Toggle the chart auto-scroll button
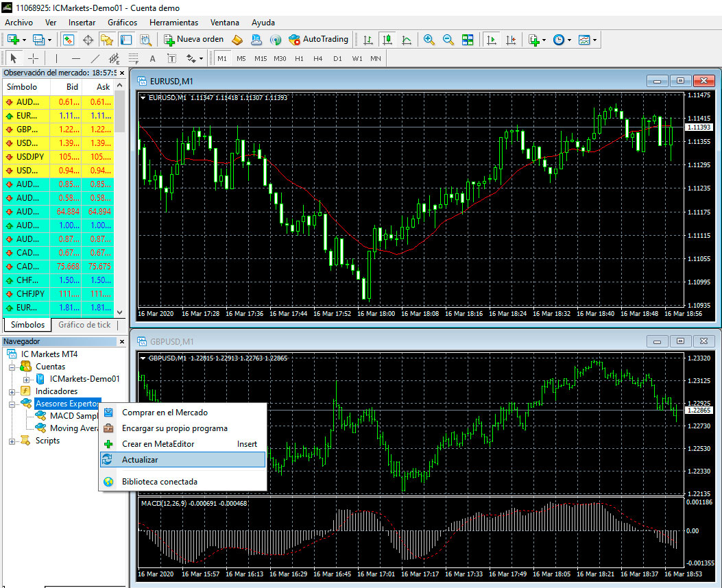Image resolution: width=722 pixels, height=588 pixels. point(491,40)
